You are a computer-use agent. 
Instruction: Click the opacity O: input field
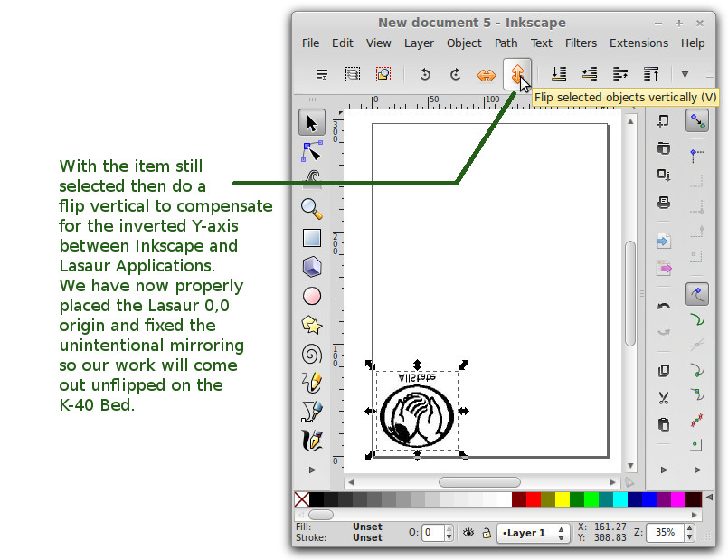433,533
